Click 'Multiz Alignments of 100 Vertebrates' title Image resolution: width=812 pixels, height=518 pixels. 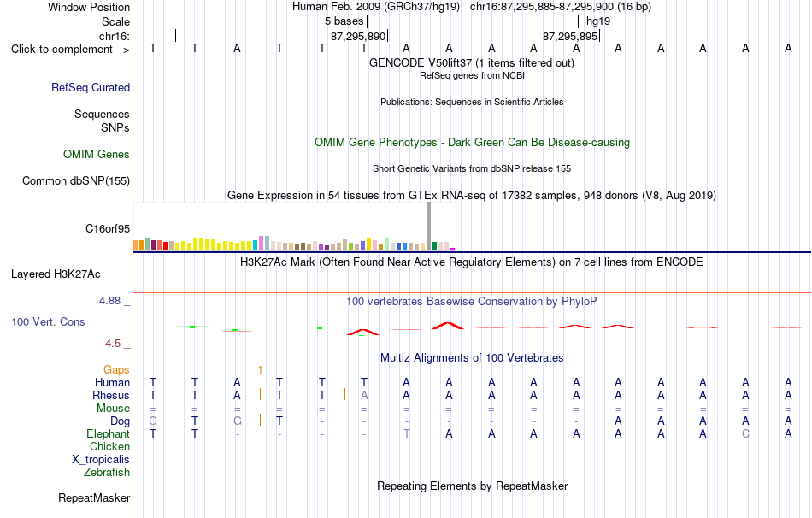pos(472,358)
